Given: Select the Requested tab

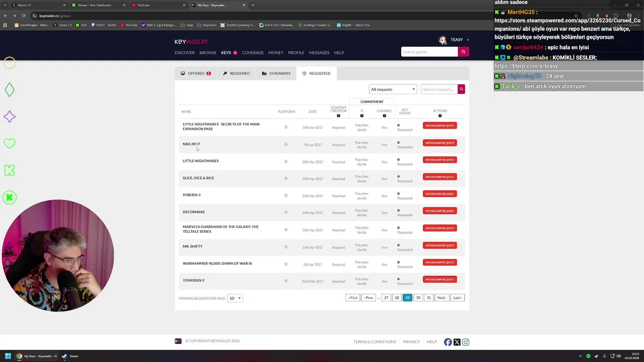Looking at the screenshot, I should 316,73.
